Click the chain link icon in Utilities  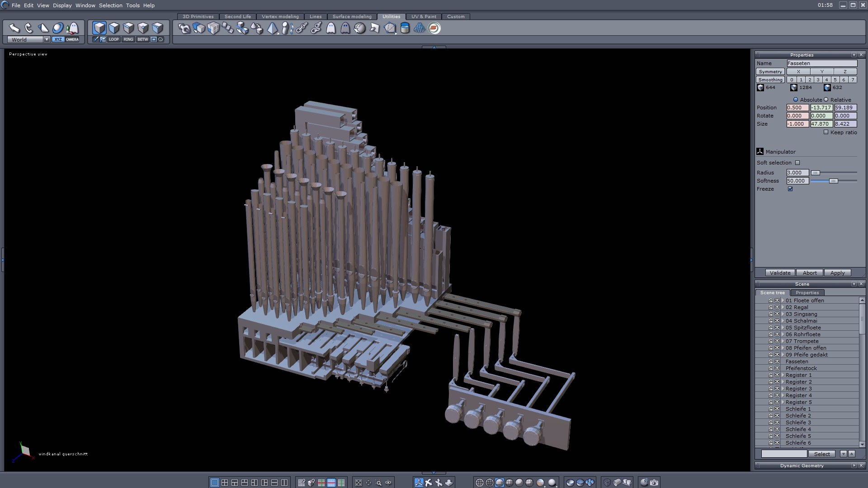pos(302,28)
